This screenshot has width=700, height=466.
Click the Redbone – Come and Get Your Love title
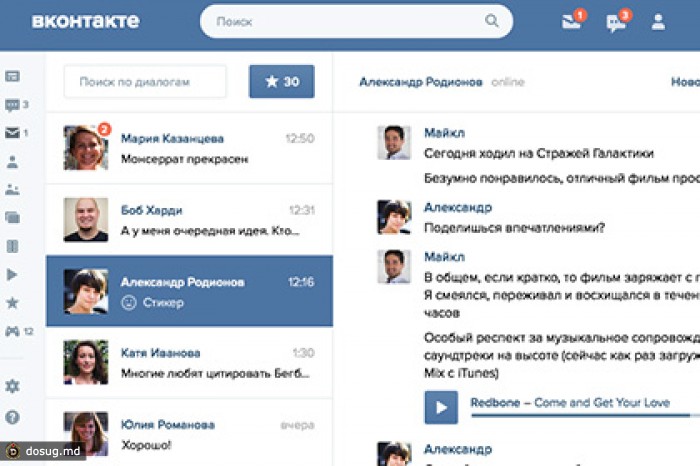(x=570, y=403)
